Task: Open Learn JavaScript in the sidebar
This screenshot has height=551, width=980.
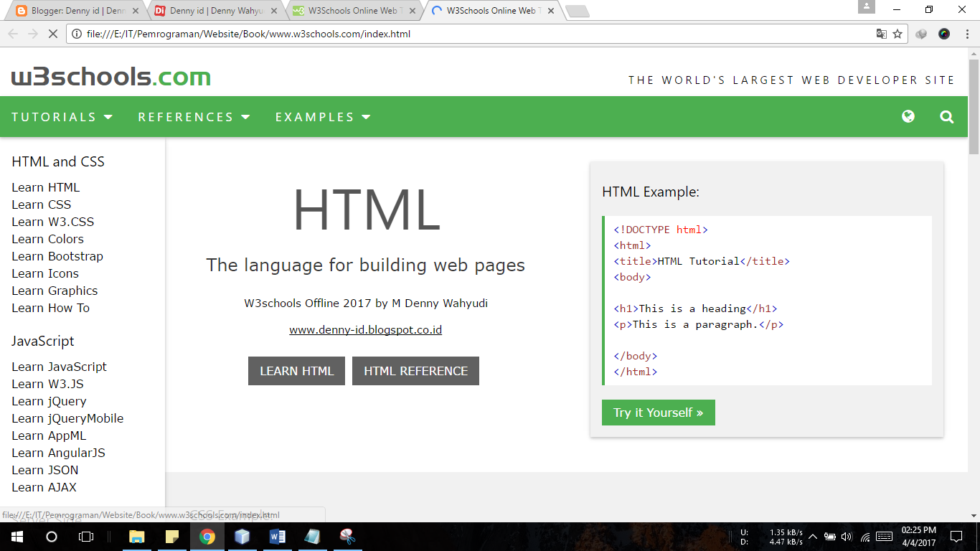Action: click(59, 367)
